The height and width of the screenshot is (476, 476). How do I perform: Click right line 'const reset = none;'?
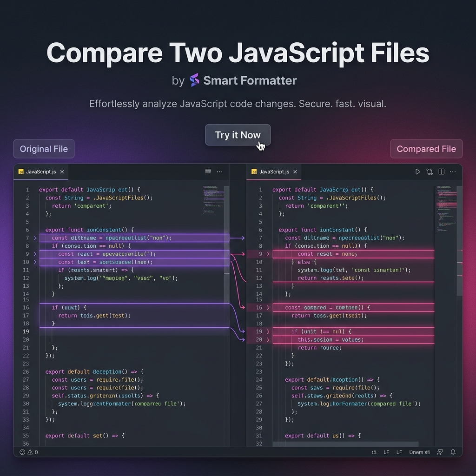(x=353, y=254)
